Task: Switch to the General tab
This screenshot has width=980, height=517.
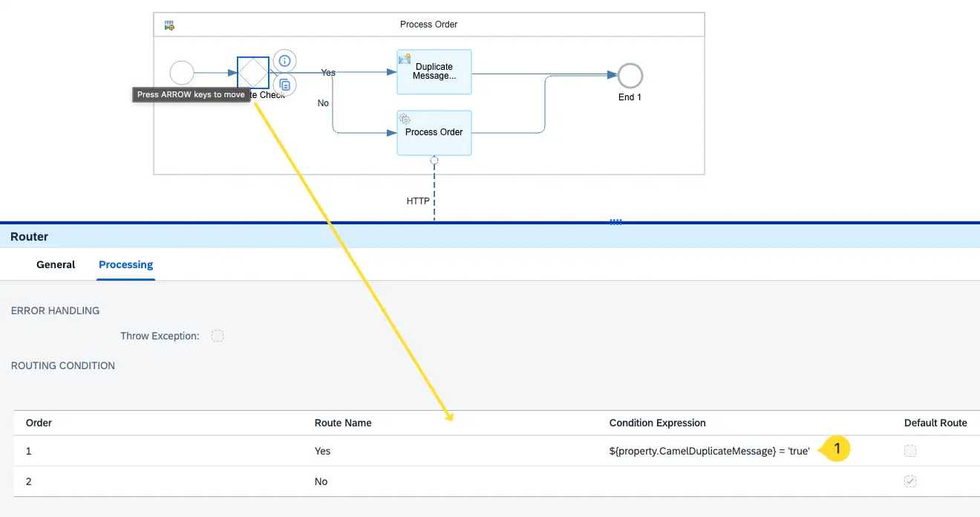Action: click(x=56, y=264)
